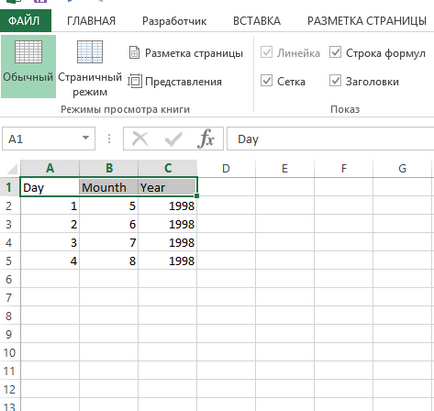
Task: Select row 12 header
Action: click(x=10, y=389)
